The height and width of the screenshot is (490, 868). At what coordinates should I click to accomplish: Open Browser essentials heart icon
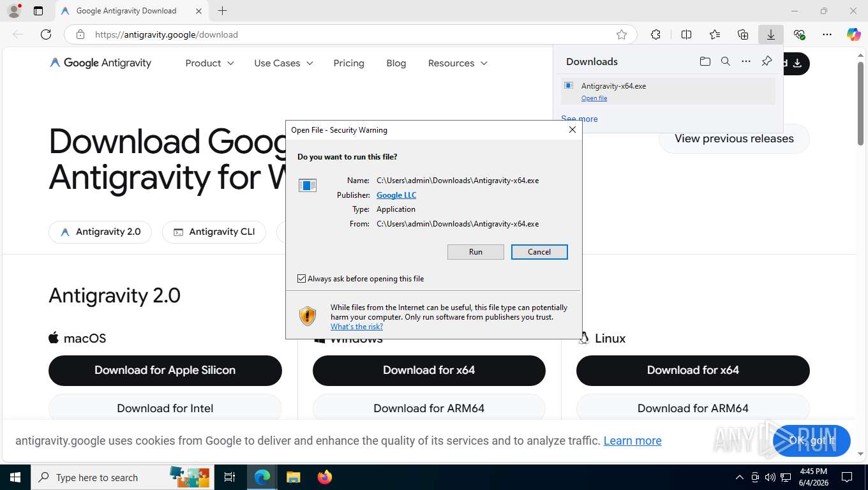pos(799,34)
